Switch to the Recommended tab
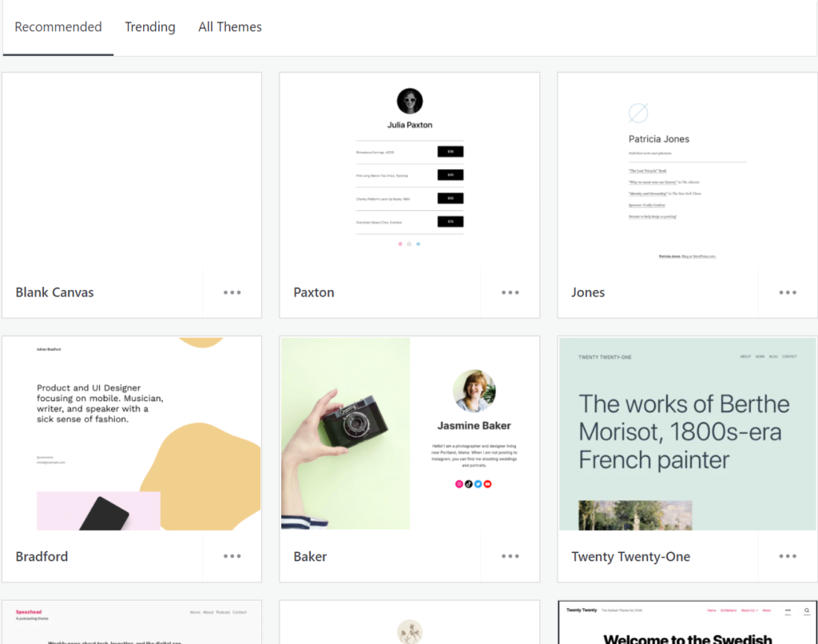Viewport: 818px width, 644px height. [58, 27]
